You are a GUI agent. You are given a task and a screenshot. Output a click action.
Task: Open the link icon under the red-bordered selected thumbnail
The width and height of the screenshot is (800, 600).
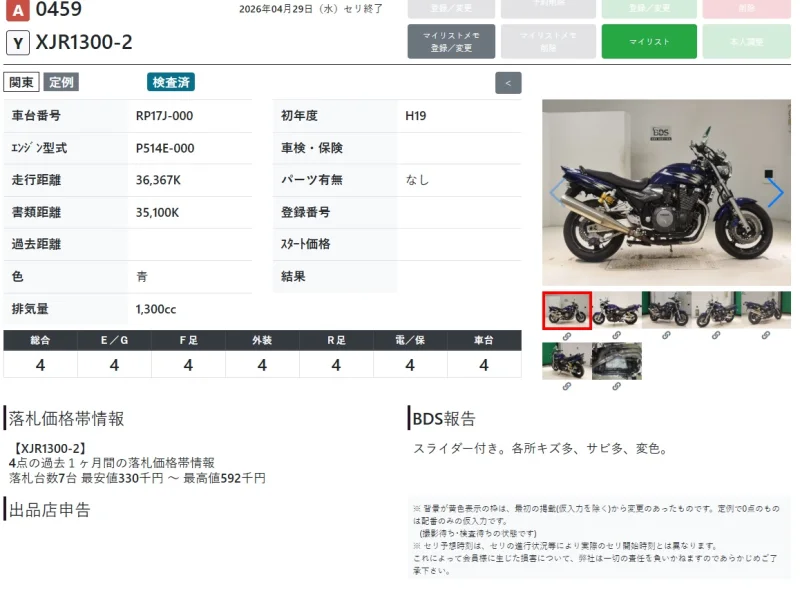pyautogui.click(x=567, y=337)
